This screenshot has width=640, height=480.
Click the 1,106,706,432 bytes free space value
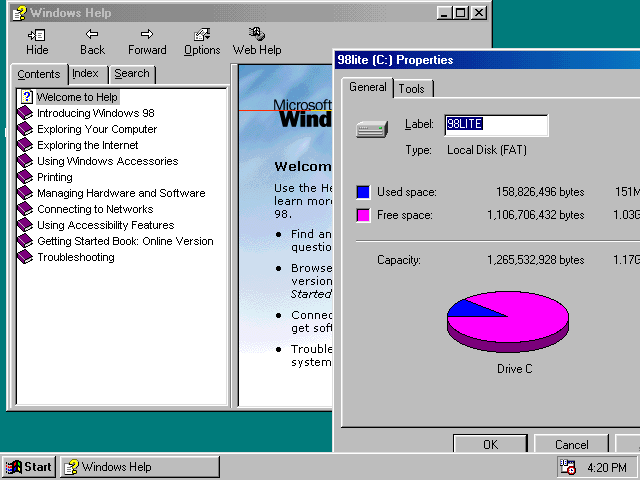[x=536, y=215]
